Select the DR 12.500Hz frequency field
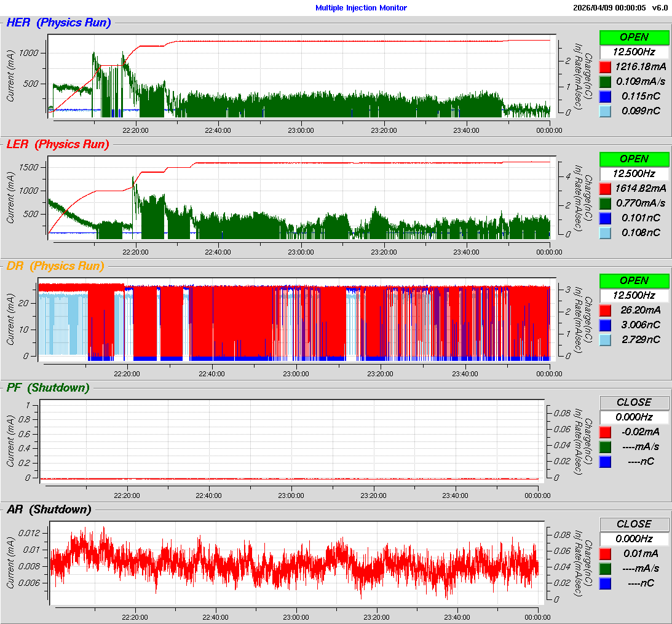Viewport: 672px width, 624px height. click(x=634, y=295)
